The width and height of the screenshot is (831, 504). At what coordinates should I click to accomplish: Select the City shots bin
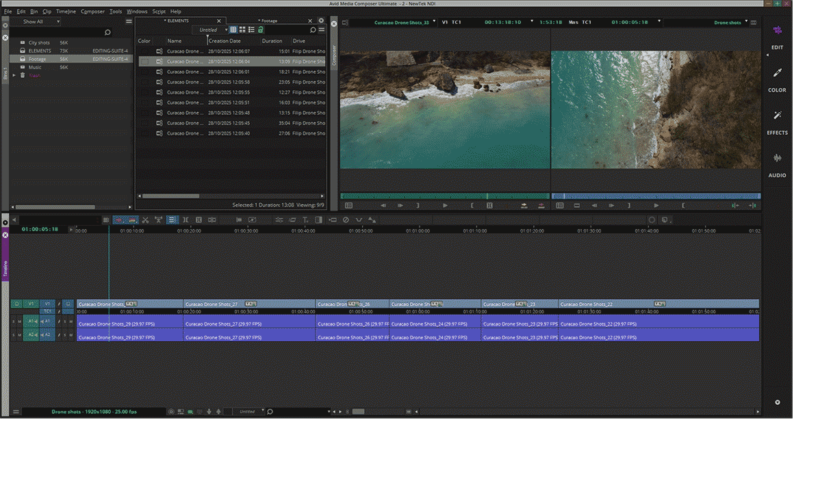(x=39, y=43)
